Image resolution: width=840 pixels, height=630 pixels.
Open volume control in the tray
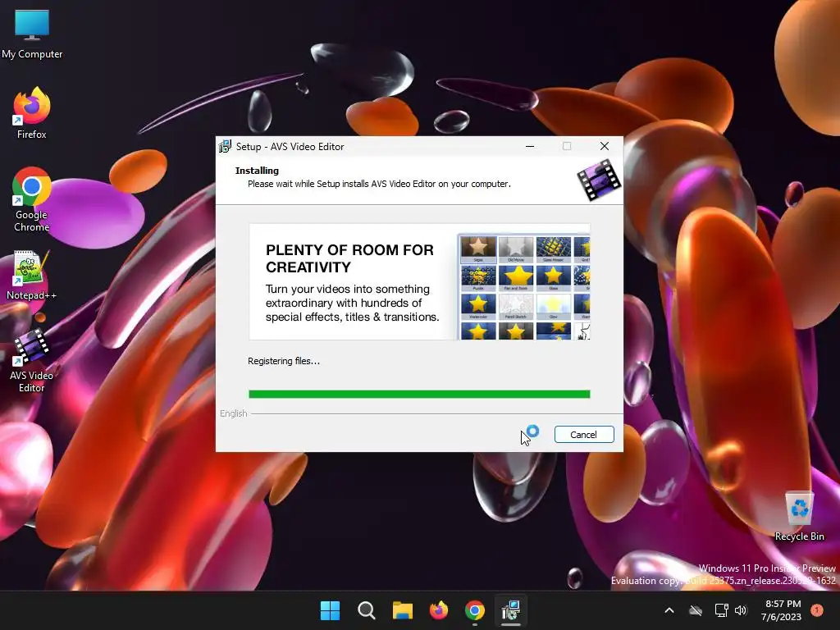pyautogui.click(x=741, y=610)
